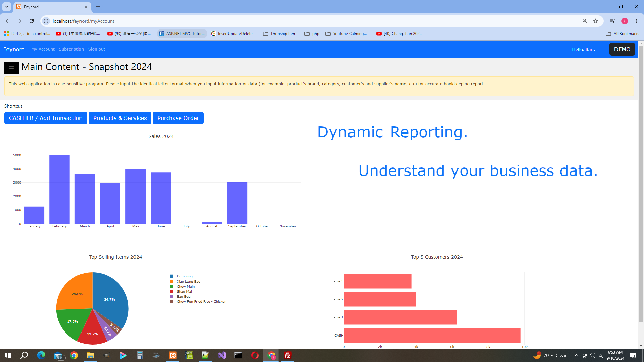Open GIMP from the taskbar

click(x=107, y=355)
